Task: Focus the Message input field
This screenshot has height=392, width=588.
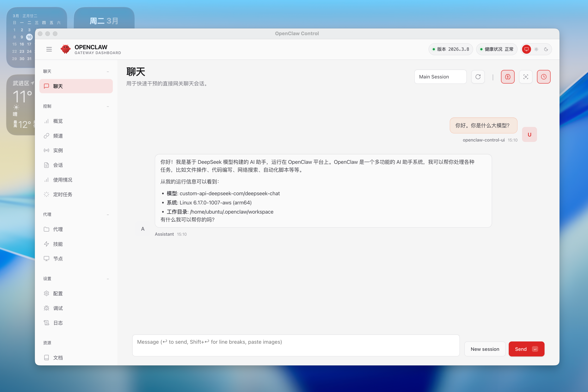Action: pos(296,345)
